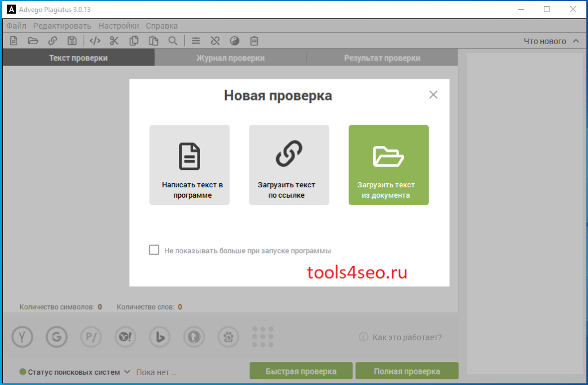Start Быстрая проверка
The image size is (588, 385).
point(301,371)
